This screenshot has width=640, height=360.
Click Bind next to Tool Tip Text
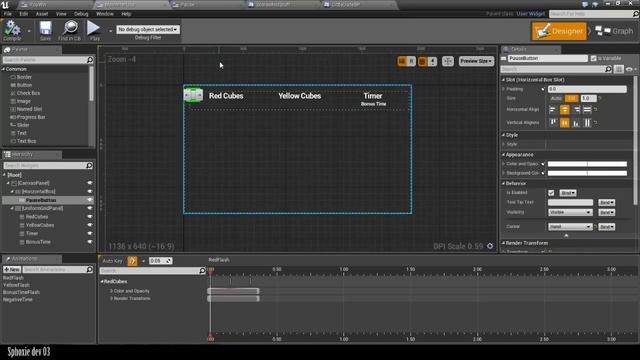607,202
